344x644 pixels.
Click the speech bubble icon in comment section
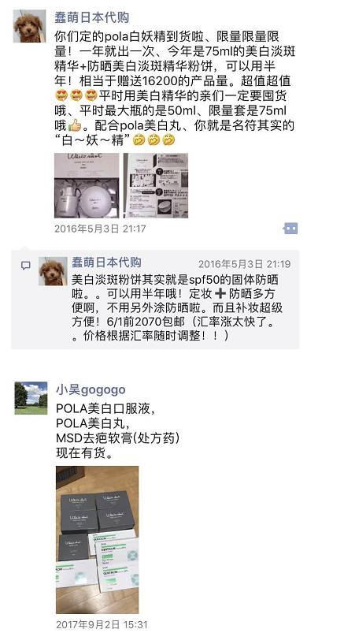coord(26,266)
